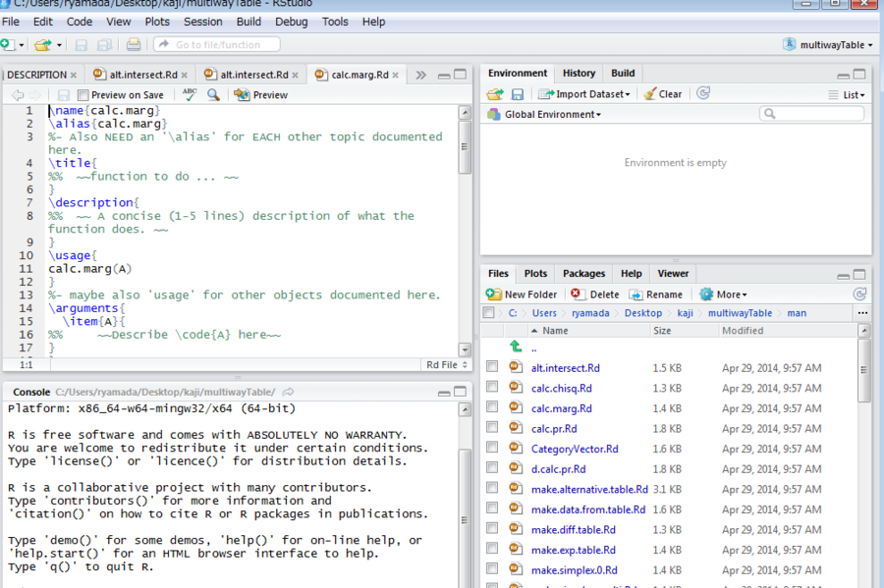Click the editor forward navigation arrow
This screenshot has height=588, width=884.
[35, 95]
